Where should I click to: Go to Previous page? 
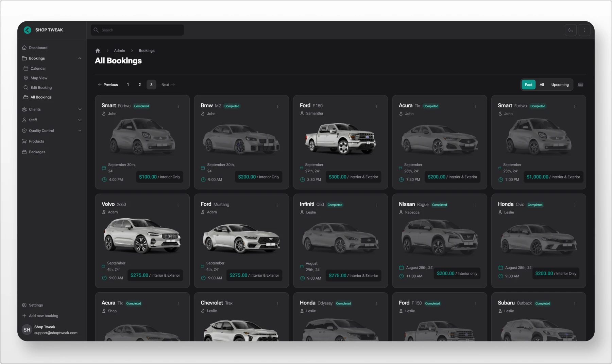point(108,85)
